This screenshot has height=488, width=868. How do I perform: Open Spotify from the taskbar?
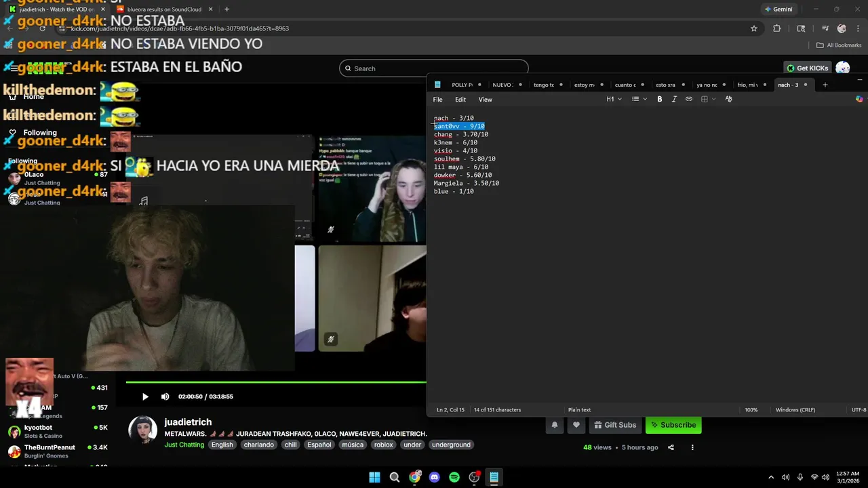(454, 477)
